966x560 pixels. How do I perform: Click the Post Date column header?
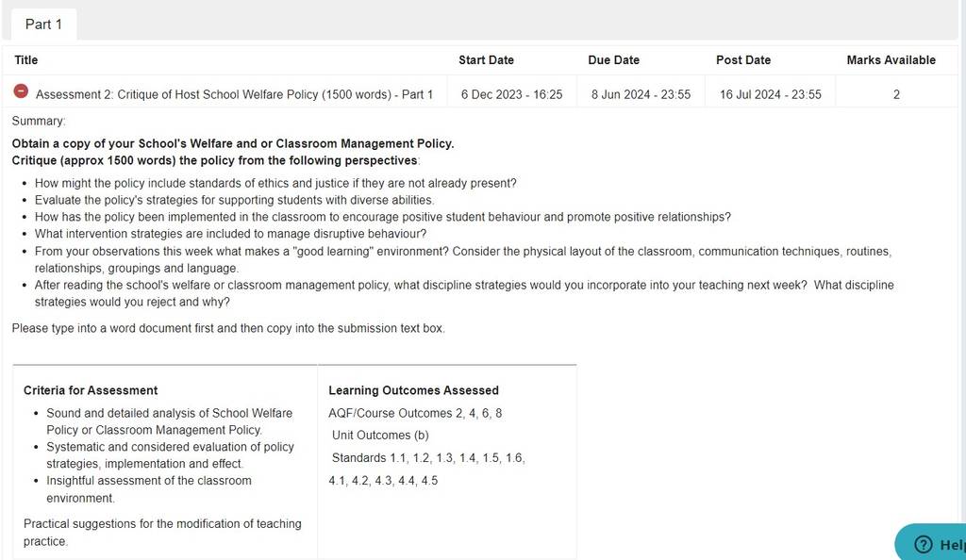(743, 60)
